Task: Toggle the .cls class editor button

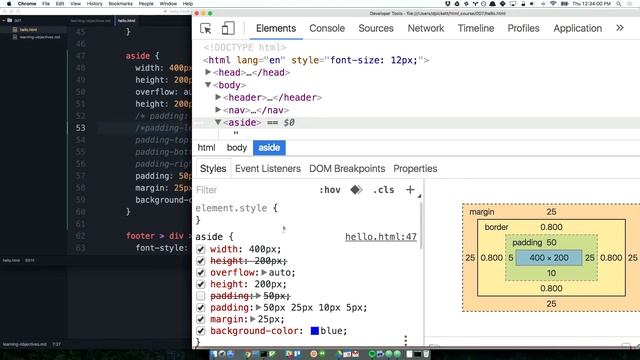Action: (383, 190)
